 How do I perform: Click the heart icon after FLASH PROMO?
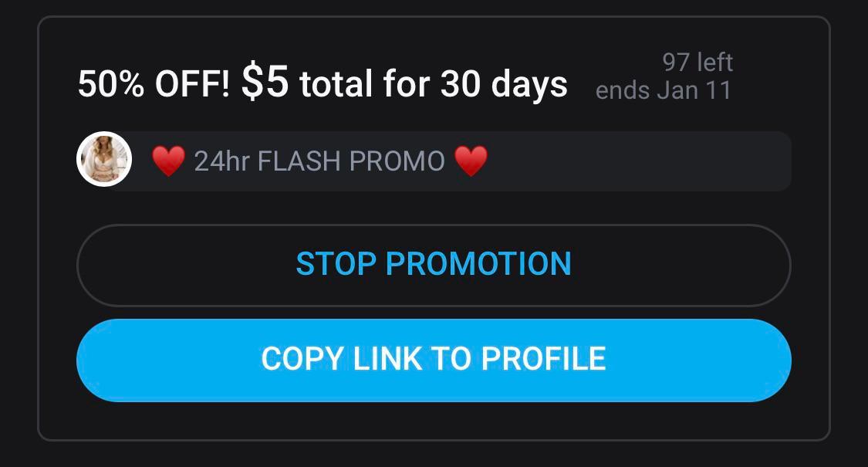coord(471,161)
